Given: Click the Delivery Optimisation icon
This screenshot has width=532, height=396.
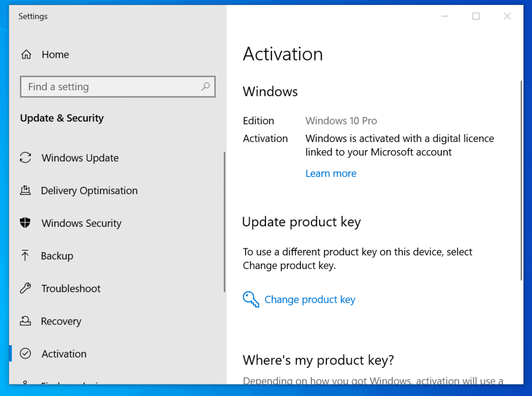Looking at the screenshot, I should click(25, 190).
